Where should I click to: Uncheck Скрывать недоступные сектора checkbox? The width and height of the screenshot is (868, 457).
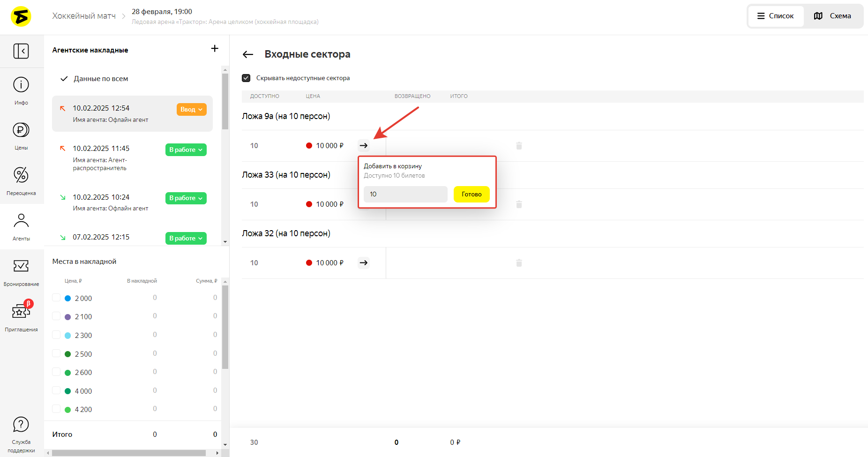tap(246, 78)
